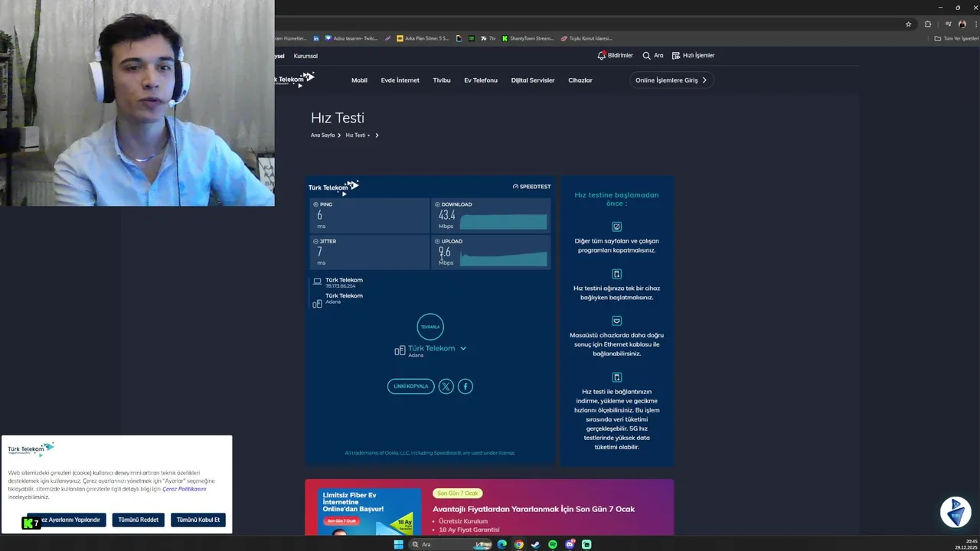Open Çerez Politikasını link
Image resolution: width=980 pixels, height=551 pixels.
tap(185, 489)
